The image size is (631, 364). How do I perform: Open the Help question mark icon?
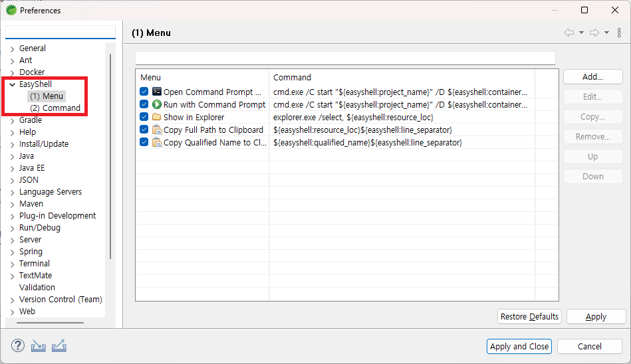point(18,345)
